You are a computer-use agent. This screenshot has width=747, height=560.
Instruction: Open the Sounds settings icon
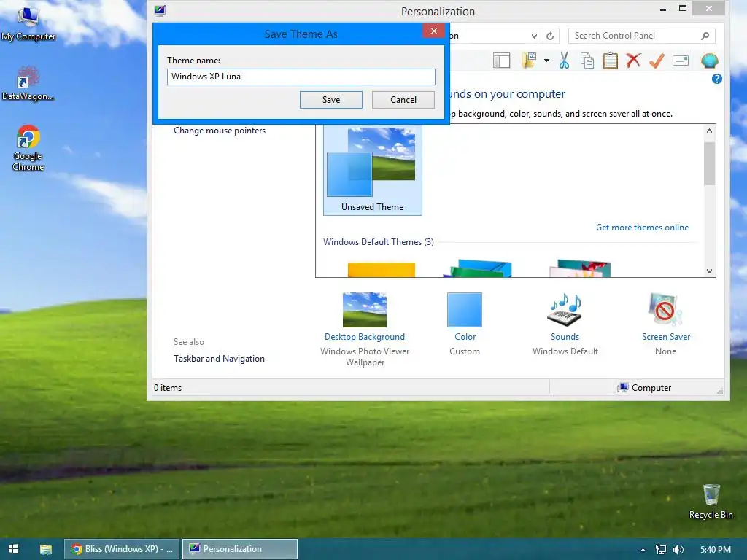pyautogui.click(x=565, y=309)
